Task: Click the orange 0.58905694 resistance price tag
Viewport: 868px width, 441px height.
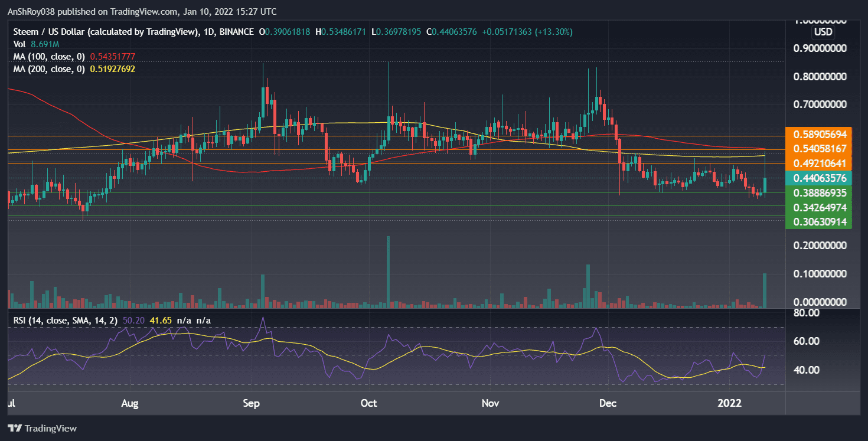Action: tap(820, 134)
